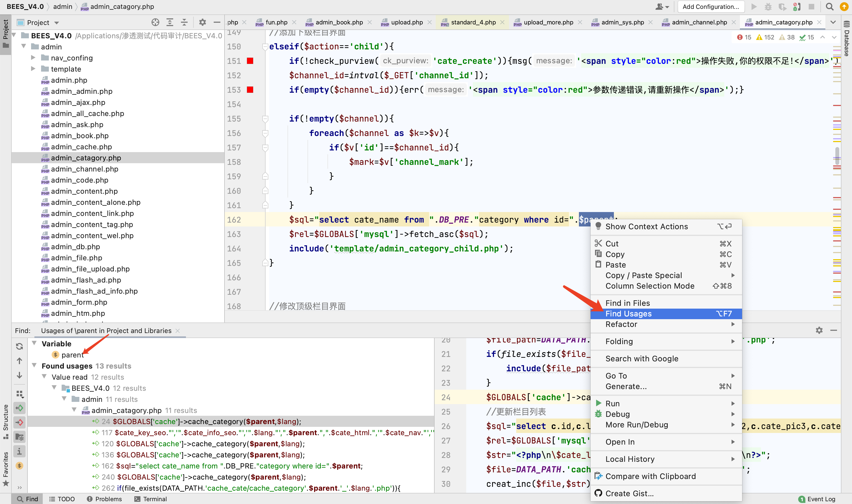Toggle breakpoint on line 151
This screenshot has height=504, width=852.
coord(250,61)
